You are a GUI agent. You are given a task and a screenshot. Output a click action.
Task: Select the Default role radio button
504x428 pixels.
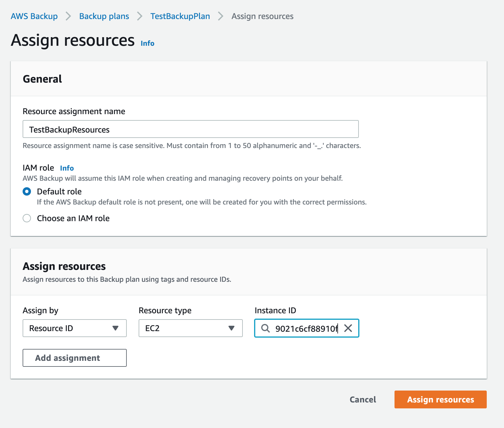(27, 191)
